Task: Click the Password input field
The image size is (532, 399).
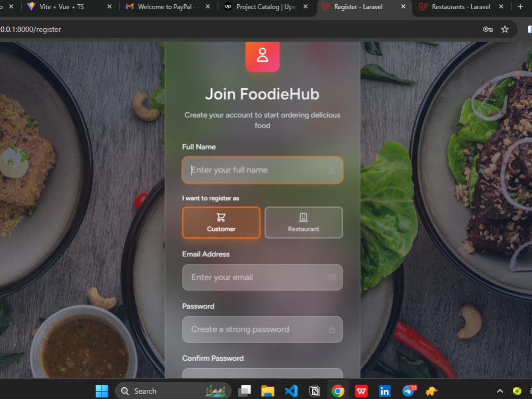Action: (262, 329)
